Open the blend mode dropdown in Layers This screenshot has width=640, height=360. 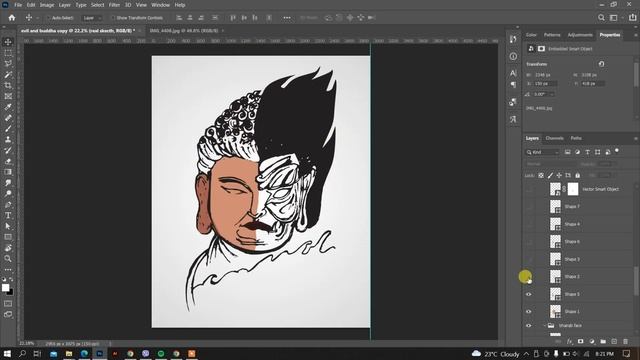pyautogui.click(x=551, y=164)
